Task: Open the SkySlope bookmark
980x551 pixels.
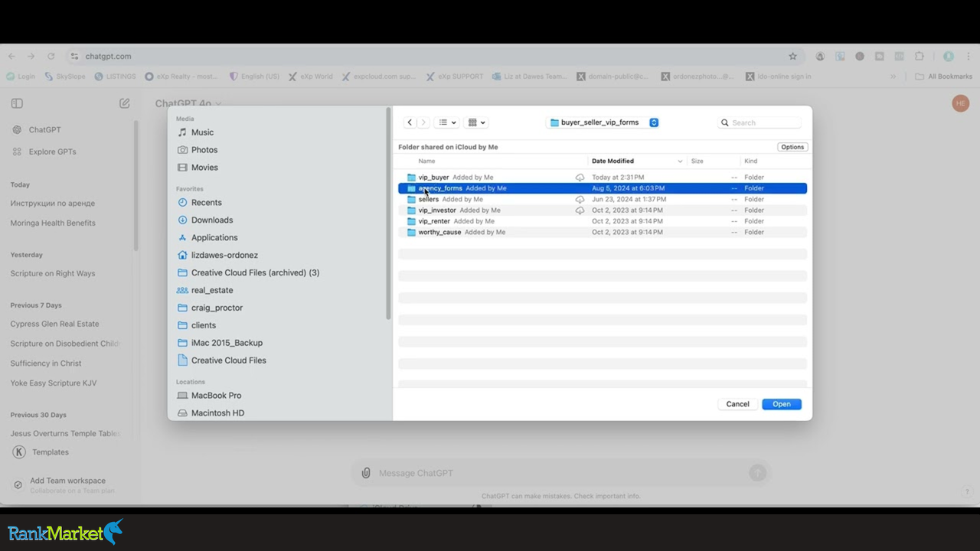Action: [65, 77]
